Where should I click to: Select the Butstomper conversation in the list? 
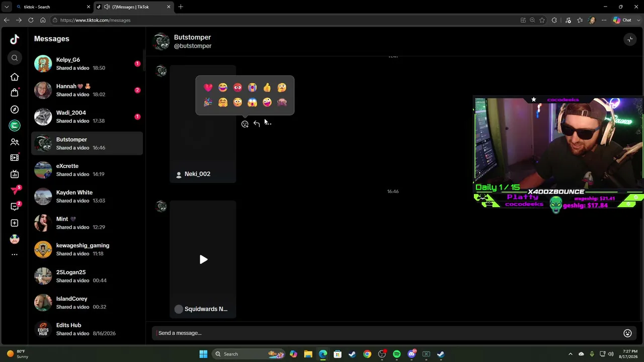tap(87, 143)
